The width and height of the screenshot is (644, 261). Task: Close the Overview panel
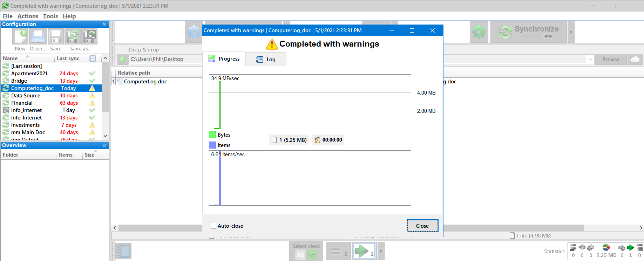[x=104, y=145]
